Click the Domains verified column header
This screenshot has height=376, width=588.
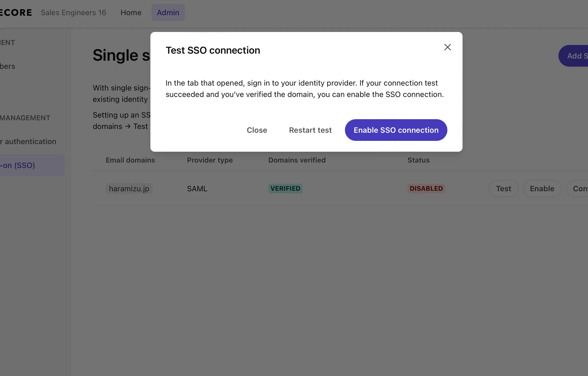297,160
